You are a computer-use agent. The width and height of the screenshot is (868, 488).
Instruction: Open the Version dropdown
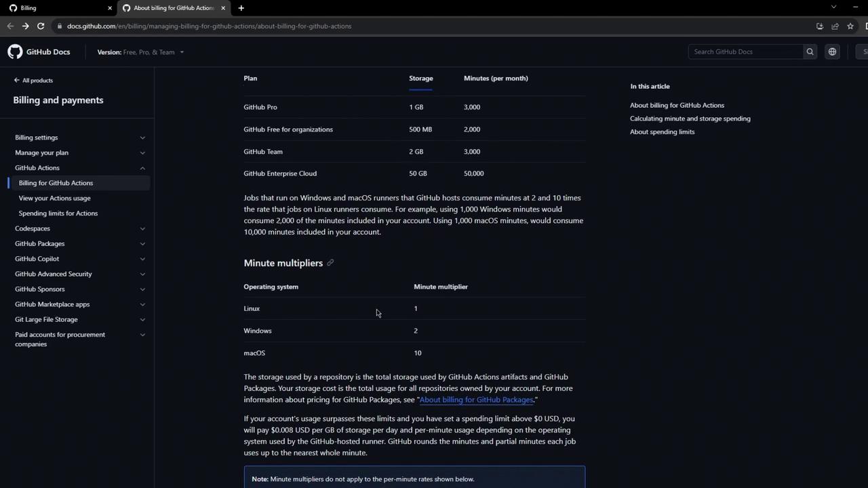tap(140, 52)
